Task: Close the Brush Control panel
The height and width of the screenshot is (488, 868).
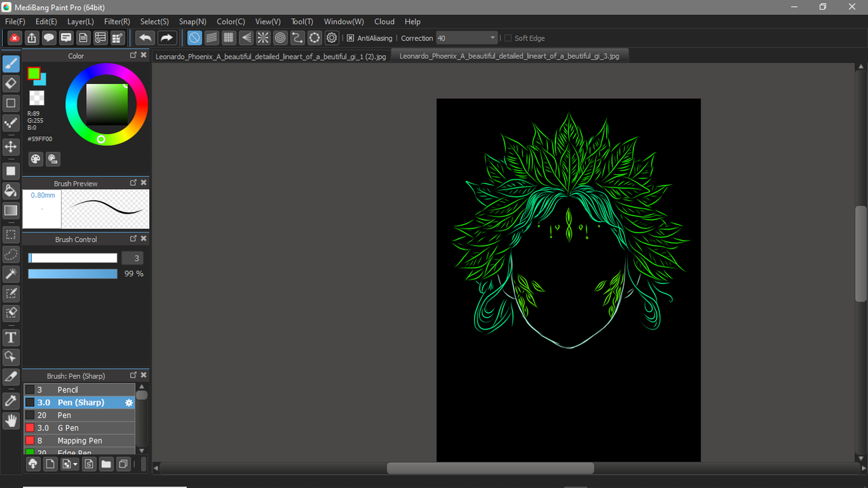Action: (x=144, y=239)
